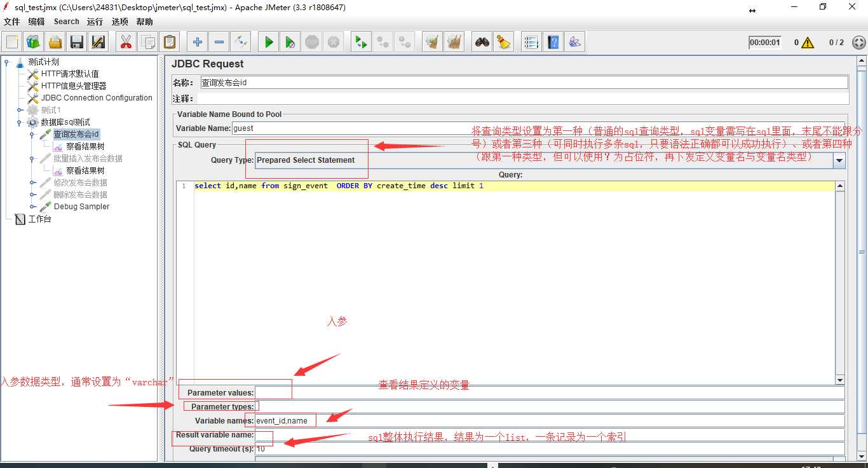868x468 pixels.
Task: Click the round status indicator at top right
Action: (x=858, y=43)
